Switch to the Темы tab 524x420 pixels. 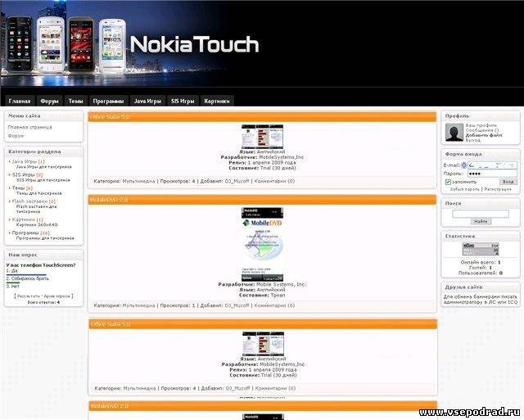pyautogui.click(x=75, y=101)
